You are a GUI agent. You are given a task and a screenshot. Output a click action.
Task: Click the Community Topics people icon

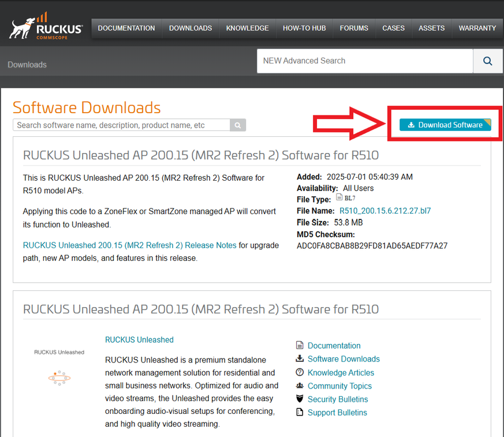point(300,386)
